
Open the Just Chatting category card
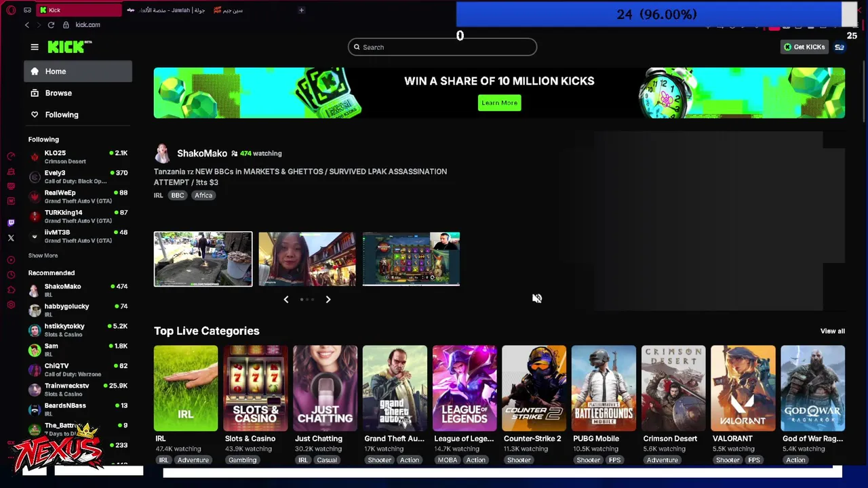pyautogui.click(x=325, y=388)
